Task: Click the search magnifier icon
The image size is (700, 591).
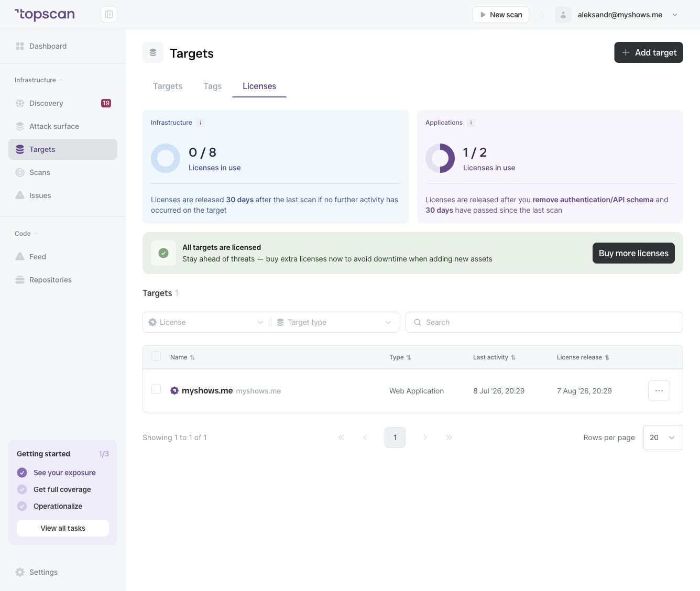Action: pos(418,322)
